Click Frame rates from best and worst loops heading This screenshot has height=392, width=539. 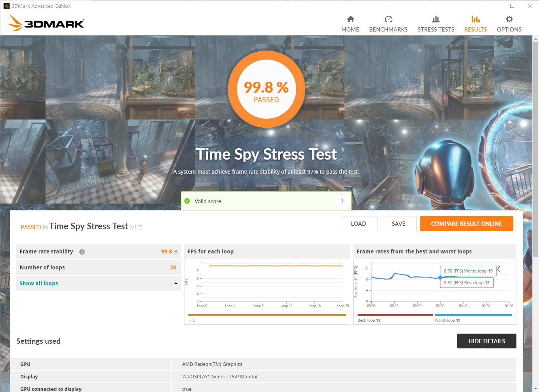point(414,251)
